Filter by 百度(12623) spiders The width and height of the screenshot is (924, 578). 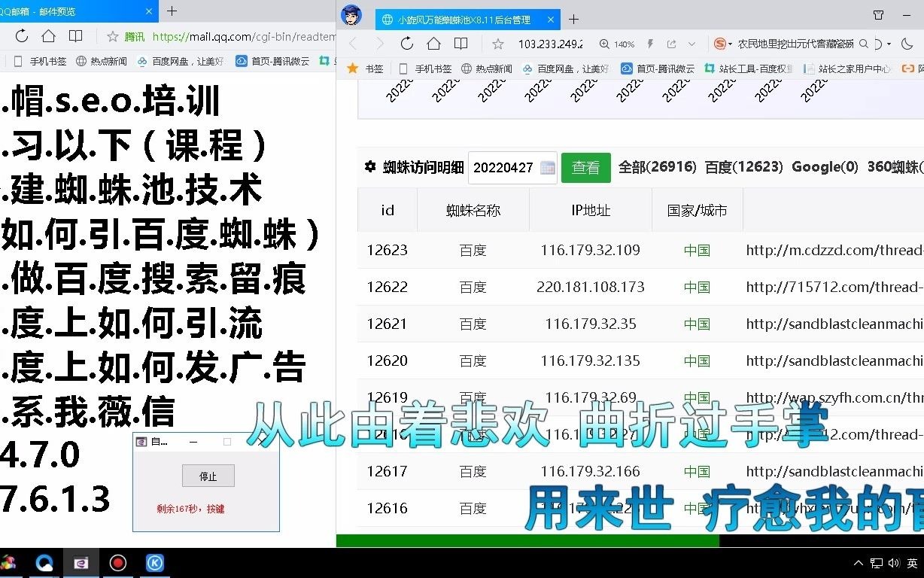(x=743, y=167)
